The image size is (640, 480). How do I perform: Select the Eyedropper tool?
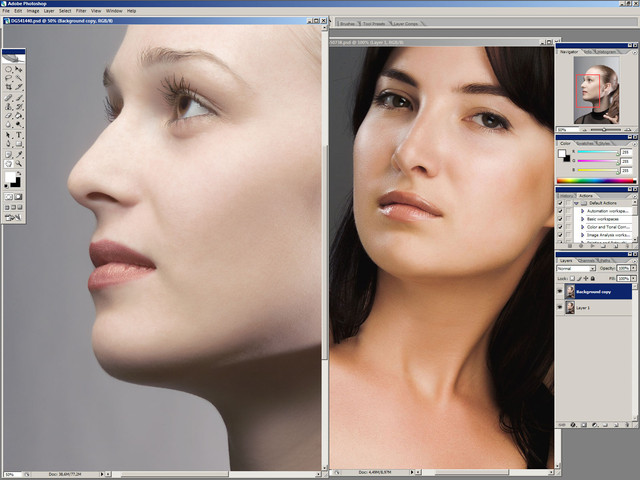click(x=19, y=155)
